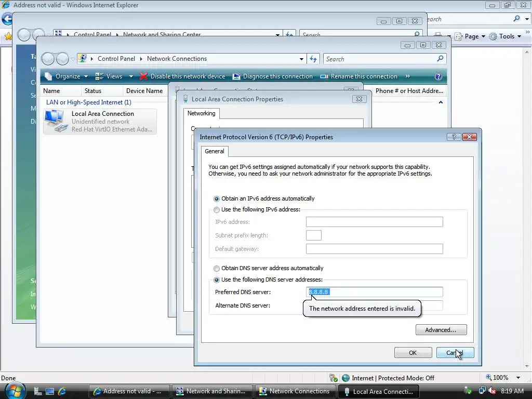Click Network Connections breadcrumb segment
This screenshot has width=532, height=399.
[177, 59]
